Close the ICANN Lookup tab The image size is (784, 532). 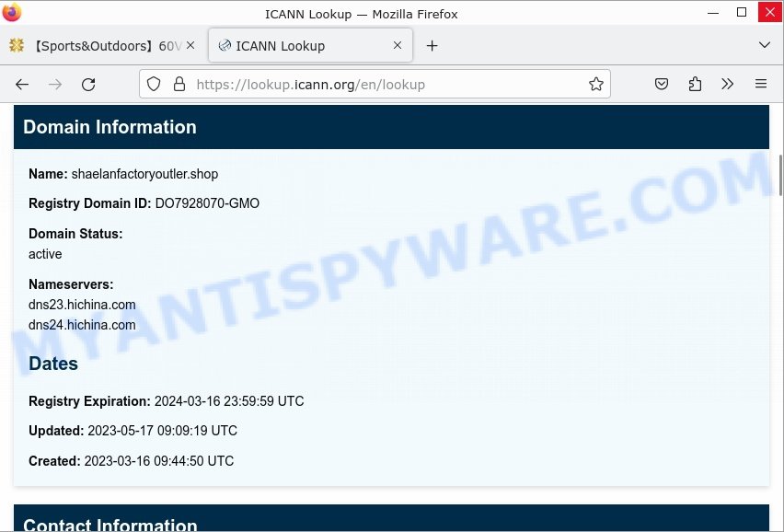(397, 45)
